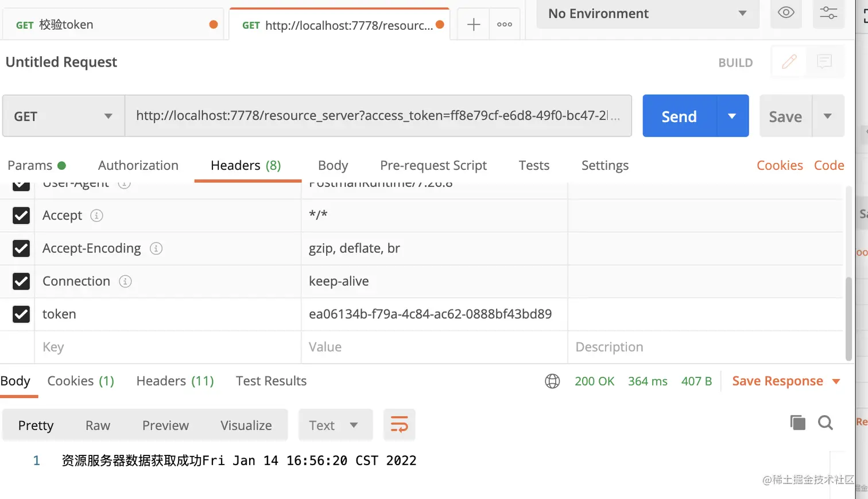Open the Settings tab
Viewport: 868px width, 499px height.
tap(605, 165)
